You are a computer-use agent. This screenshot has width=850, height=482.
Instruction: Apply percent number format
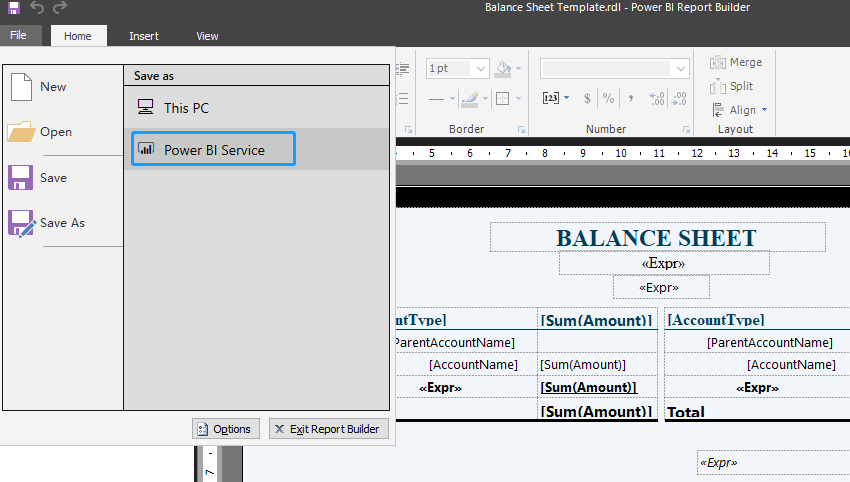tap(608, 99)
